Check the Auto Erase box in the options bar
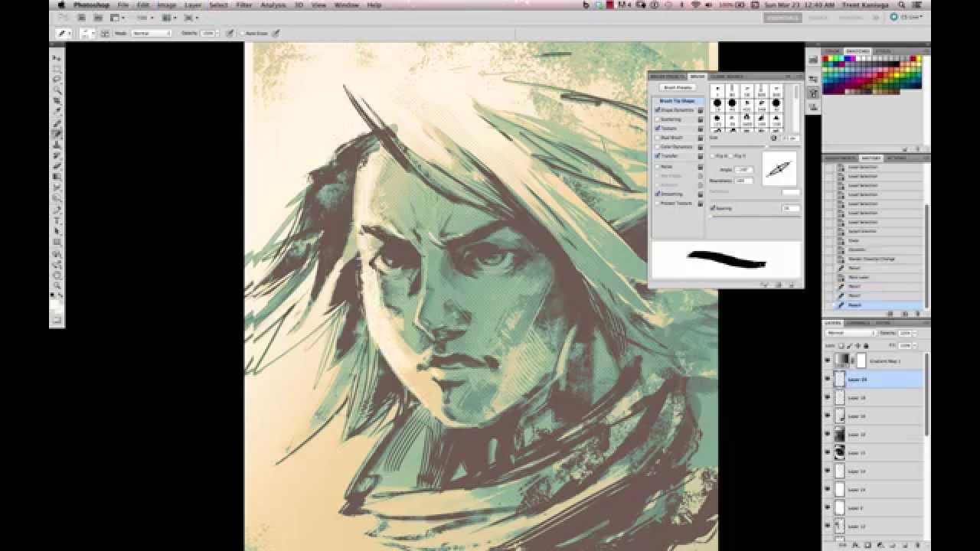Image resolution: width=980 pixels, height=551 pixels. point(243,33)
